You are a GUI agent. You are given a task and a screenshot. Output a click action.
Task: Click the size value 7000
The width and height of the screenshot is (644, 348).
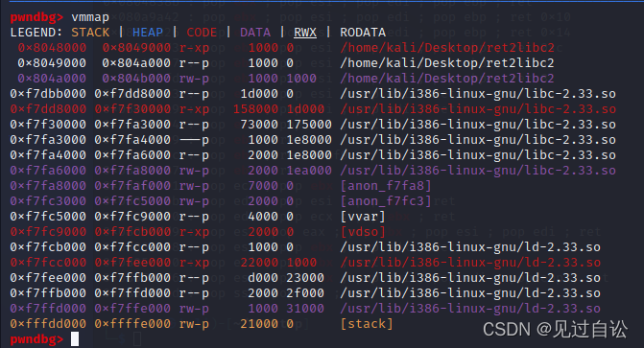click(263, 186)
